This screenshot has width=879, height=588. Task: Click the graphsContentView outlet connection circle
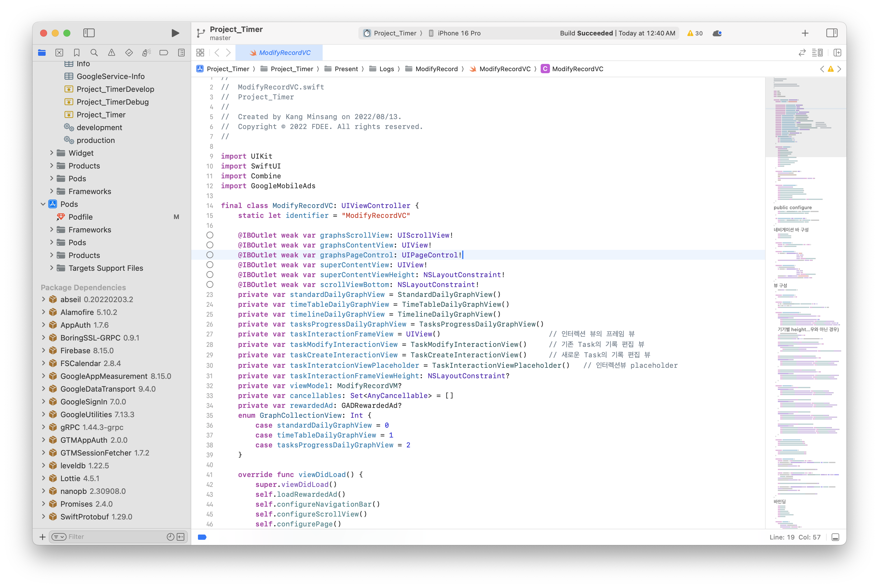tap(210, 245)
